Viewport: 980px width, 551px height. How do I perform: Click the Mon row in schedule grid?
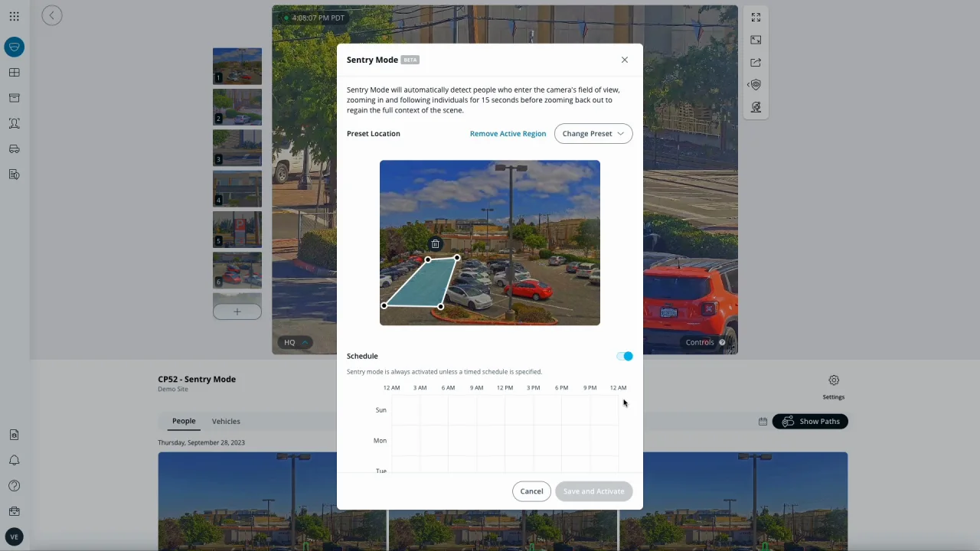pyautogui.click(x=505, y=441)
